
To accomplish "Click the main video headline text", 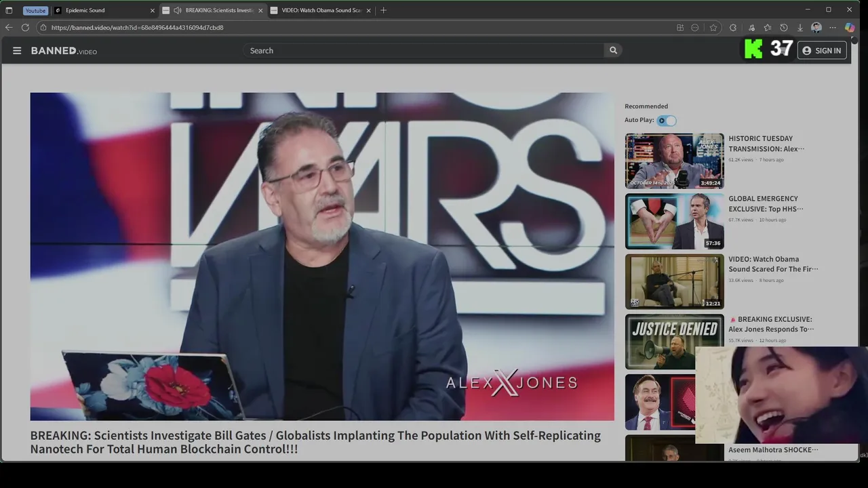I will pos(315,442).
